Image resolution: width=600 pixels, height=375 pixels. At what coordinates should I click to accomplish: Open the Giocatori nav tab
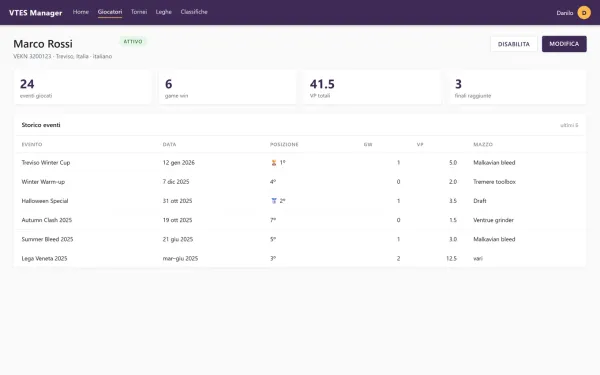pyautogui.click(x=110, y=12)
